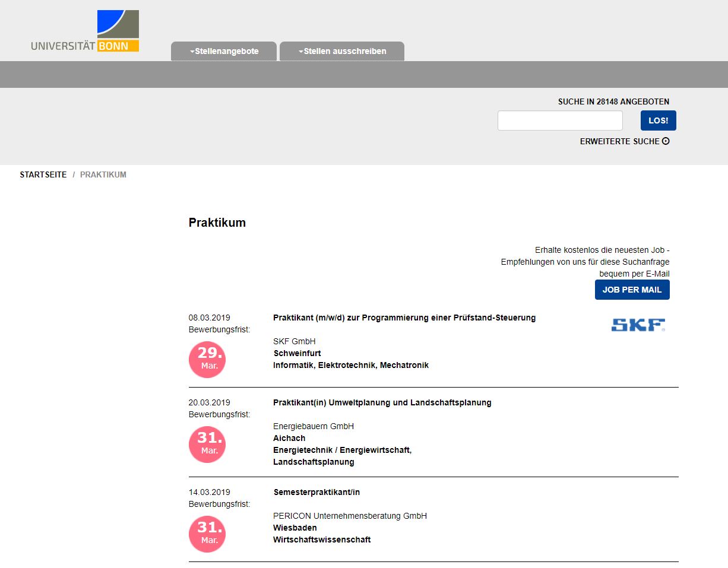Select the Praktikum breadcrumb entry
This screenshot has width=728, height=568.
pos(103,174)
